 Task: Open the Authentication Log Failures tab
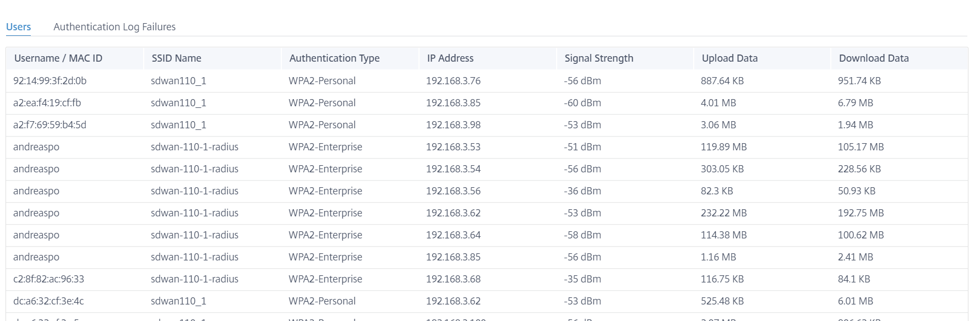115,27
